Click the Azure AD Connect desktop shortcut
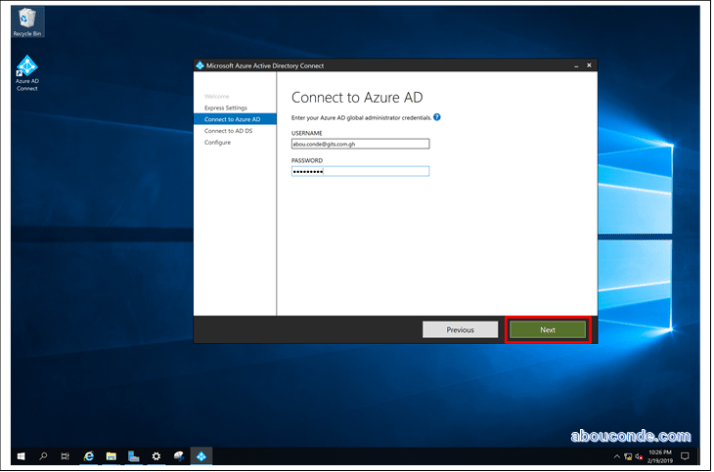 (27, 72)
